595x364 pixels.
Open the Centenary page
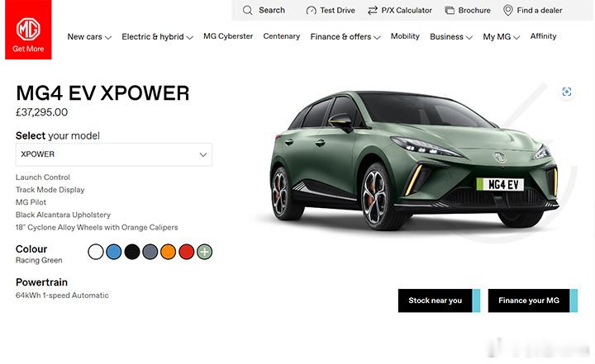coord(282,36)
